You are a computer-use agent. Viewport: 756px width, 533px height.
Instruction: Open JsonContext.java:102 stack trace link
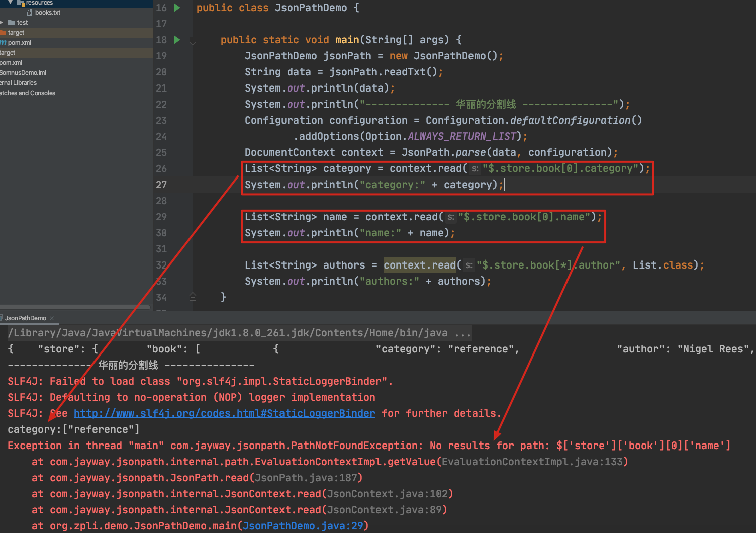coord(387,494)
